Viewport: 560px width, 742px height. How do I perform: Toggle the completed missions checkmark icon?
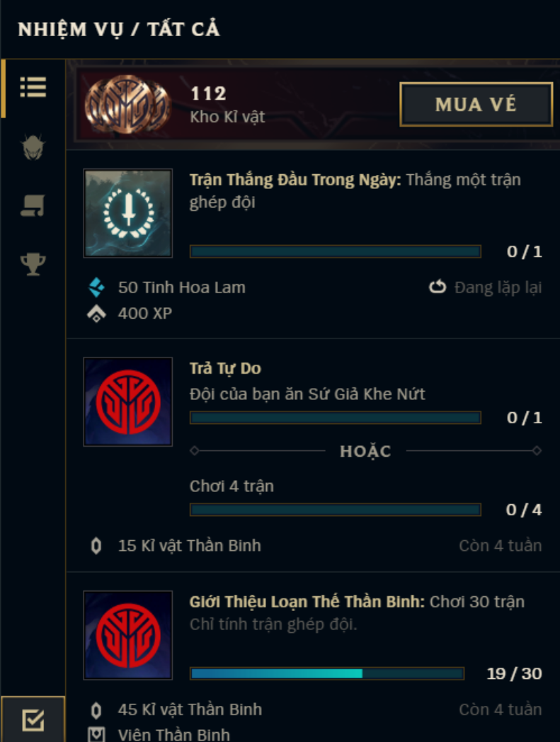coord(33,720)
